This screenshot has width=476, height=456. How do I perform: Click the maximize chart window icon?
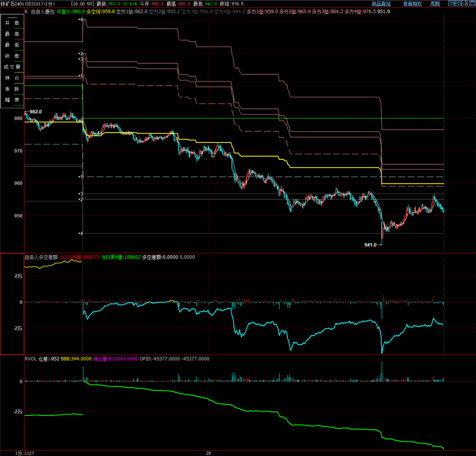point(472,3)
